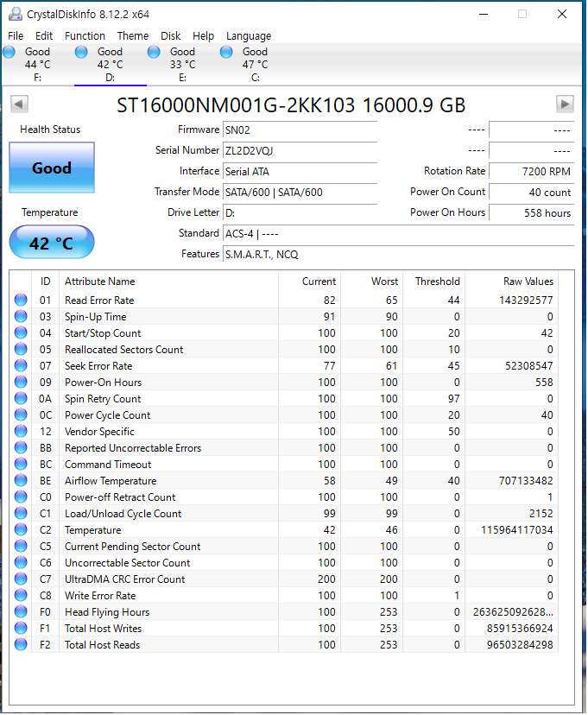
Task: Click the Power On Hours 558 hours value
Action: pyautogui.click(x=532, y=213)
